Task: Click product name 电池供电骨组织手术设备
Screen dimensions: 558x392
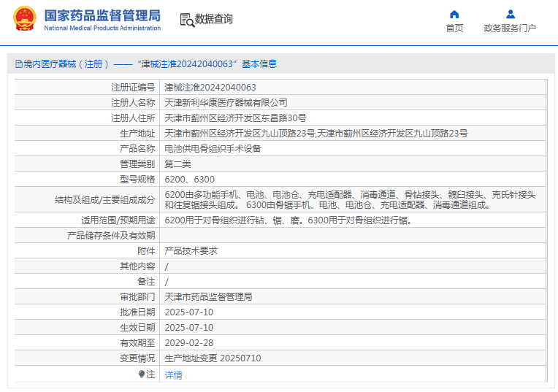Action: point(213,149)
